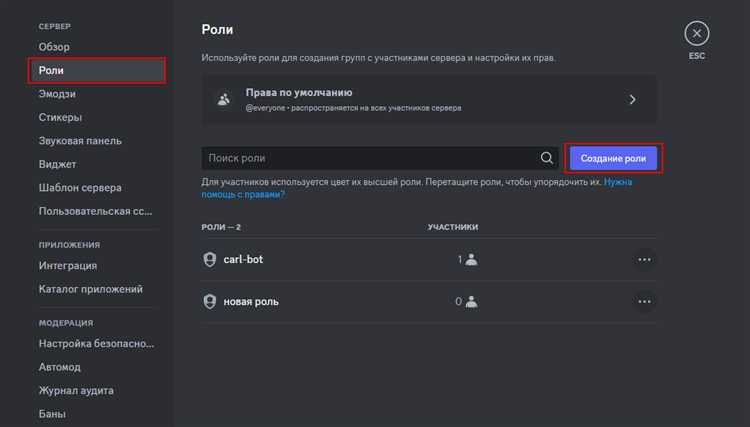This screenshot has height=427, width=750.
Task: Click member icon in carl-bot row
Action: (471, 260)
